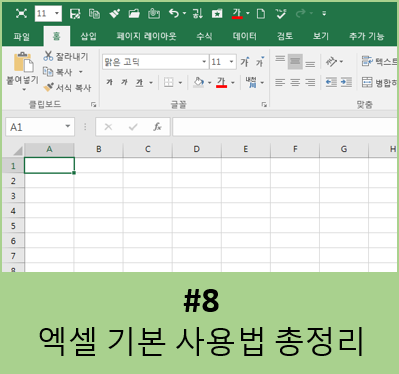
Task: Click the wrap text 텍스트 button
Action: point(379,62)
